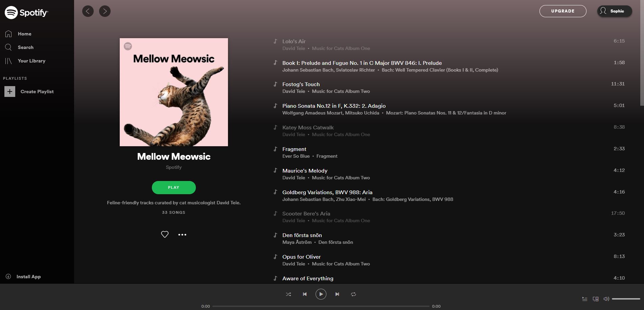
Task: Start playback with the player bar play button
Action: [x=321, y=294]
